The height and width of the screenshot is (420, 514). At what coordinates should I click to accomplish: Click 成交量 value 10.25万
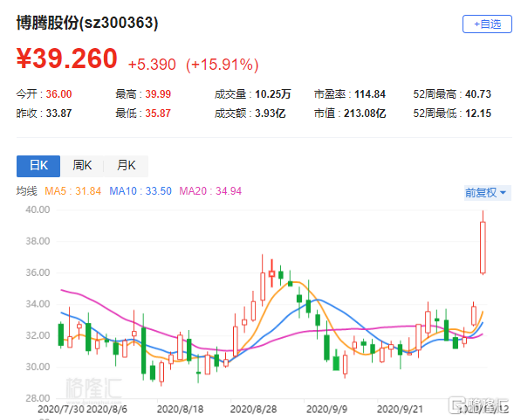click(x=273, y=94)
